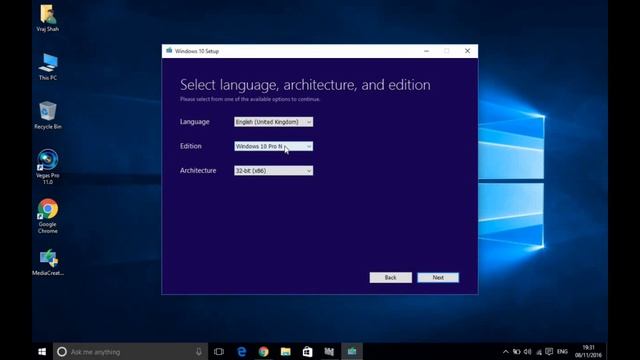Click the Windows 10 Setup title bar icon
The image size is (640, 360).
coord(169,51)
